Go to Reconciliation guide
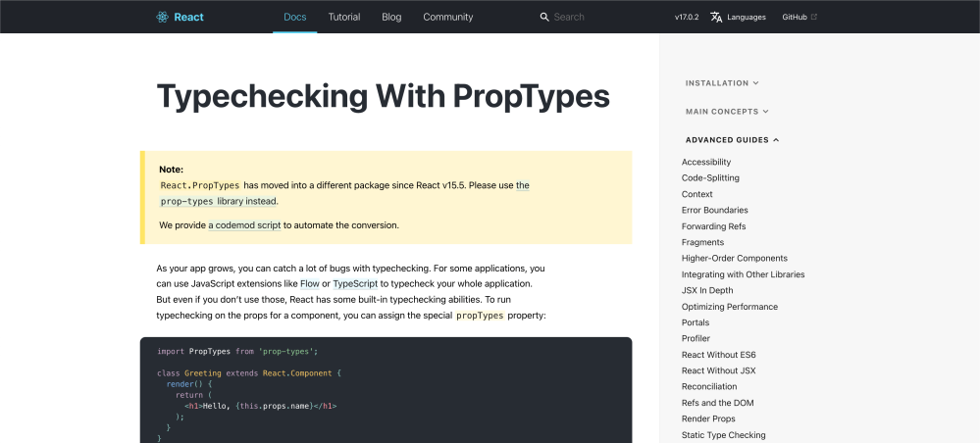Image resolution: width=980 pixels, height=443 pixels. pyautogui.click(x=709, y=387)
